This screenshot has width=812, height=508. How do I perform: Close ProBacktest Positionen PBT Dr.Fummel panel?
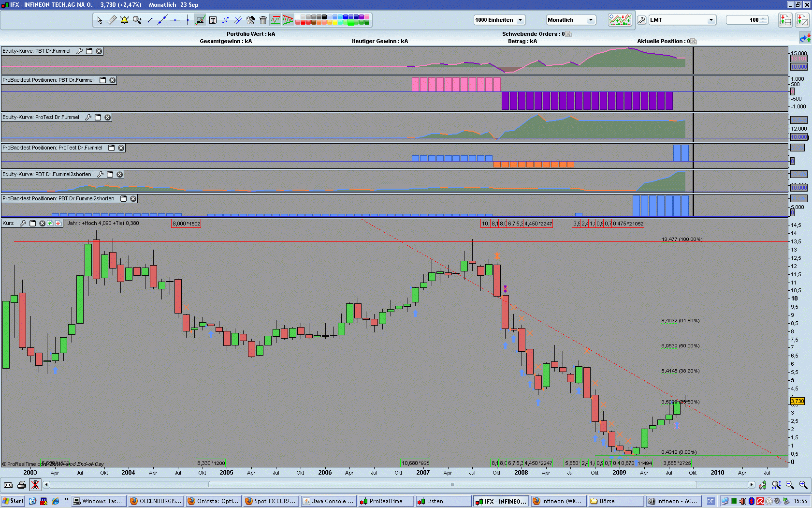click(113, 80)
